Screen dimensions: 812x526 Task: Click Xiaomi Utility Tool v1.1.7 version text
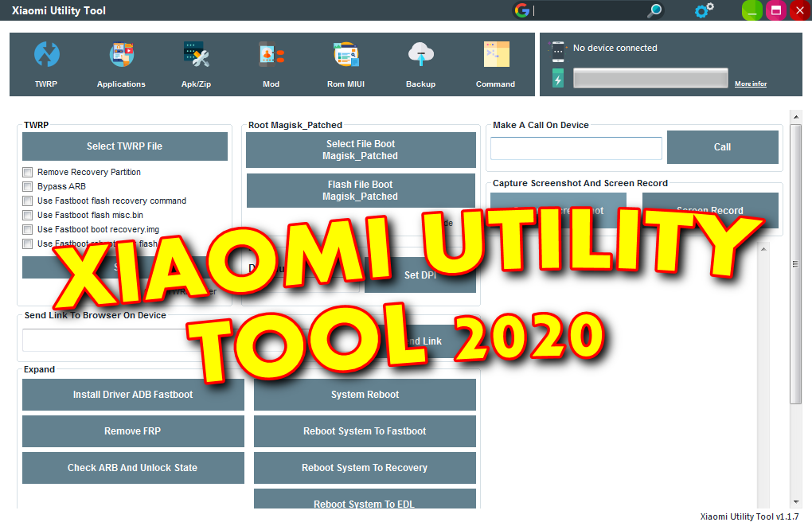[x=749, y=516]
